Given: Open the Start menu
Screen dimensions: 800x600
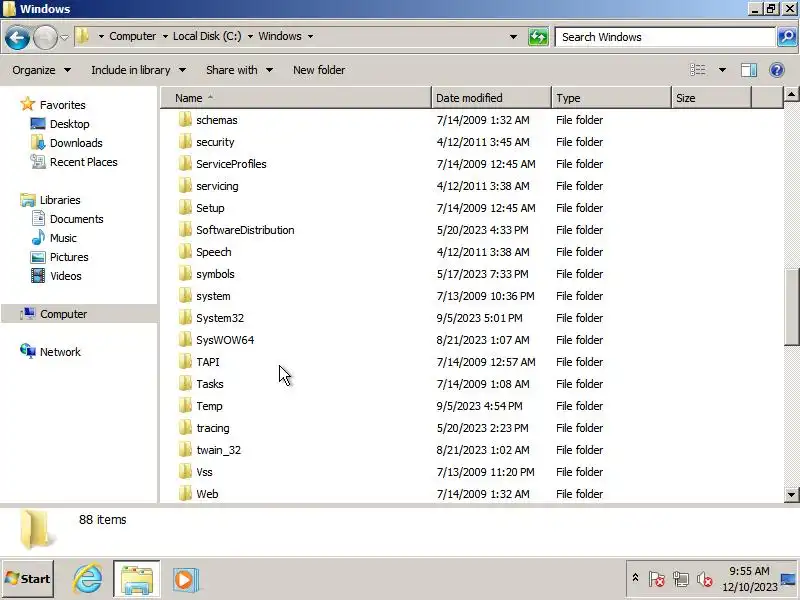Looking at the screenshot, I should coord(28,579).
